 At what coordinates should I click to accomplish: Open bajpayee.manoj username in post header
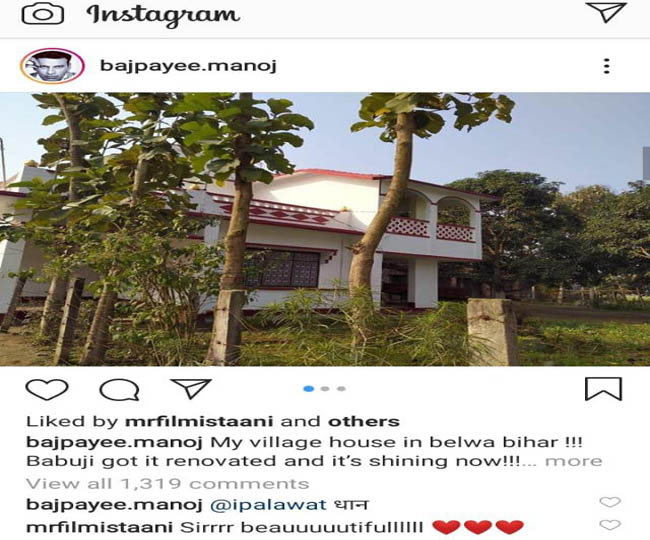point(189,66)
